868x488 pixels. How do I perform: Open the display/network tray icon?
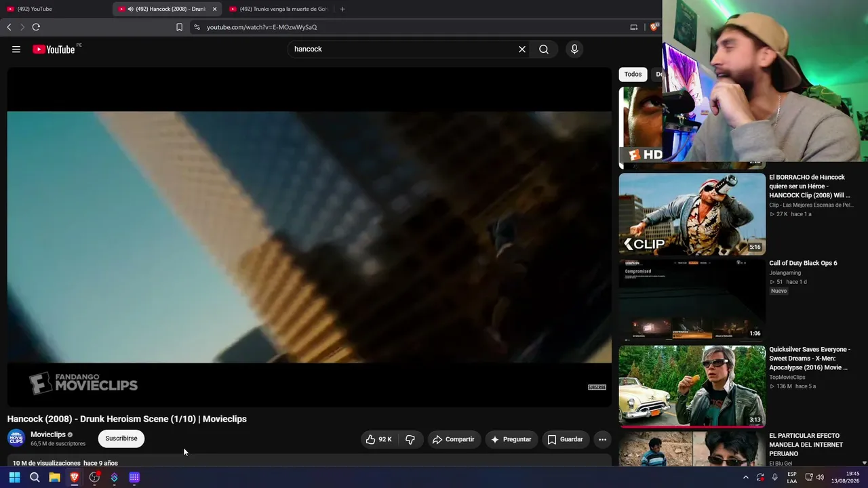[809, 477]
